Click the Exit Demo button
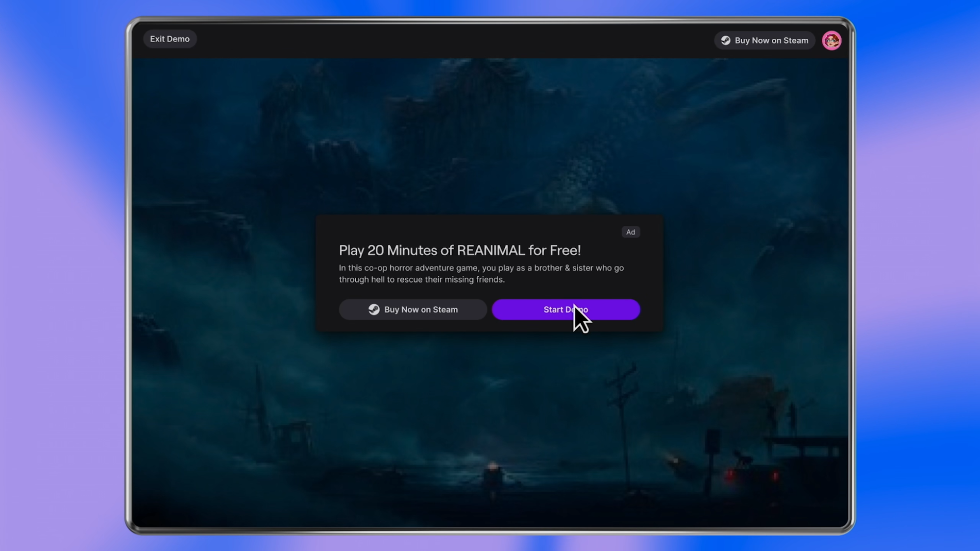 tap(170, 39)
